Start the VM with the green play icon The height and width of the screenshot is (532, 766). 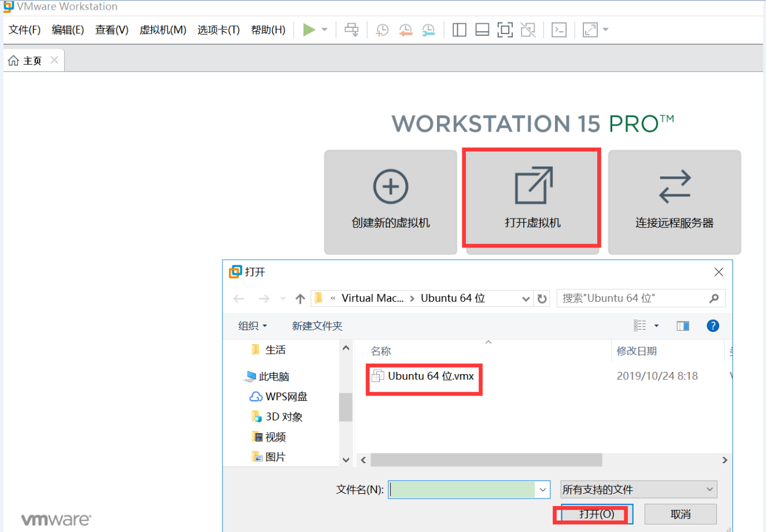tap(309, 29)
